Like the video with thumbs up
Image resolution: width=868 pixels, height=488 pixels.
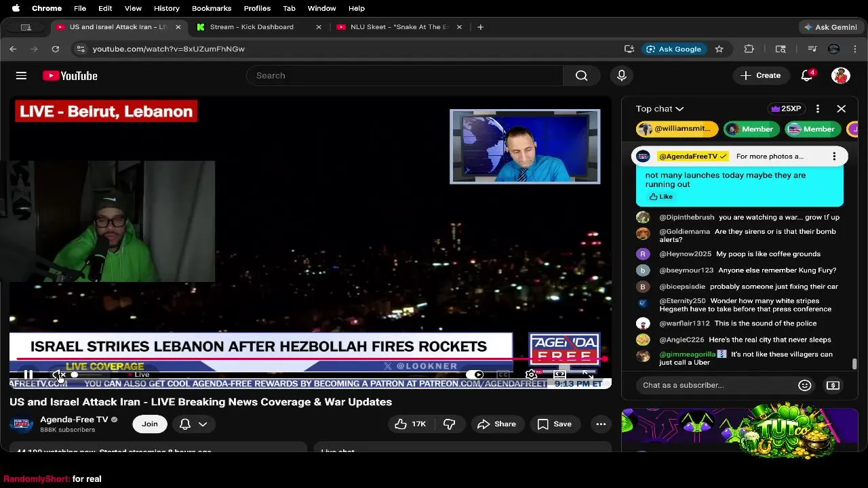coord(411,424)
